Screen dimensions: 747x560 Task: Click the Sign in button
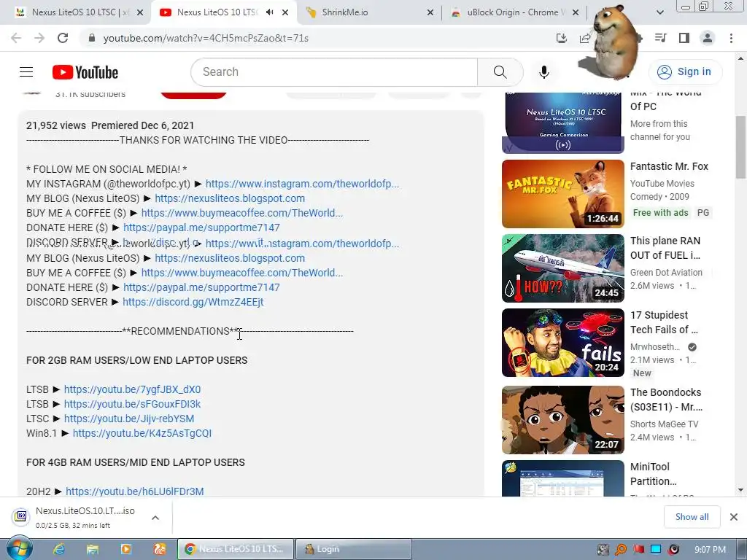[x=685, y=72]
